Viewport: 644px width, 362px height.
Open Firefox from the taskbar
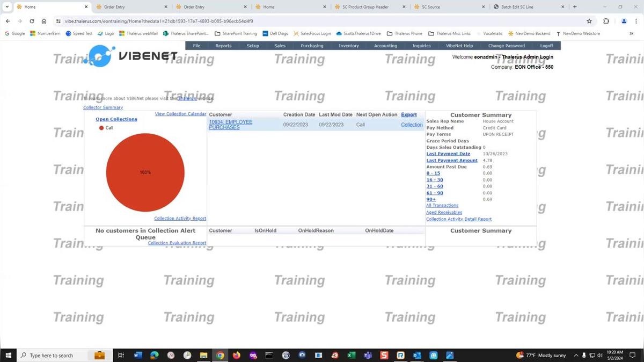point(237,355)
